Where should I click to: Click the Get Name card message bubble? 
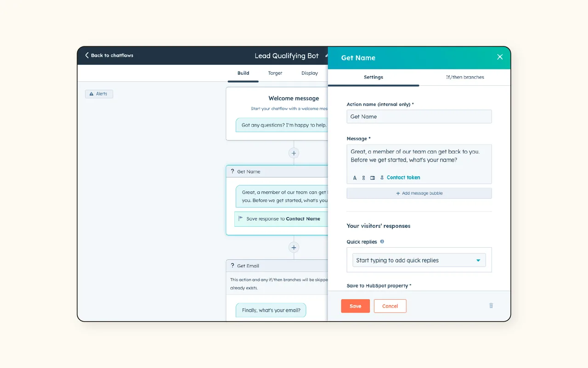pyautogui.click(x=282, y=196)
